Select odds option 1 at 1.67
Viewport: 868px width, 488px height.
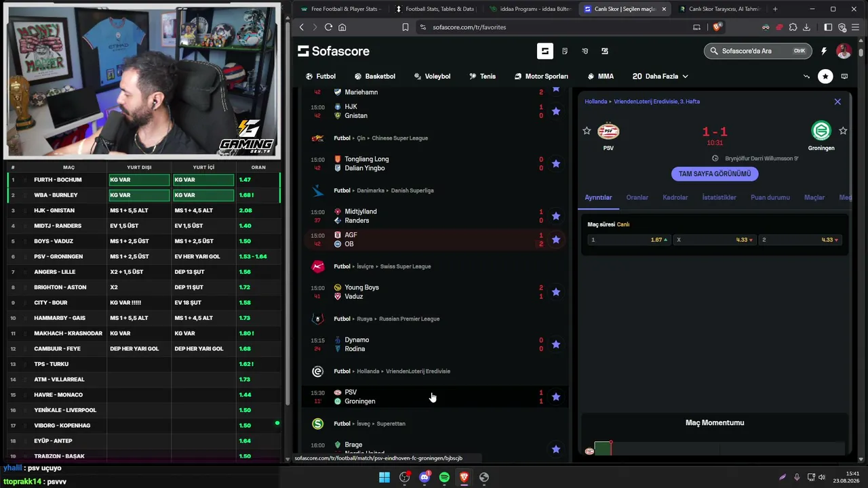click(x=629, y=240)
